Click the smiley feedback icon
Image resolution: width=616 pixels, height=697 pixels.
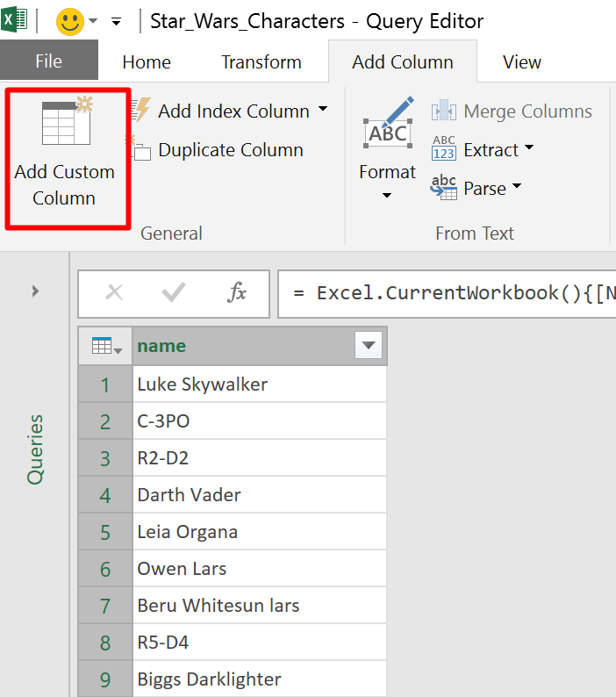tap(70, 21)
